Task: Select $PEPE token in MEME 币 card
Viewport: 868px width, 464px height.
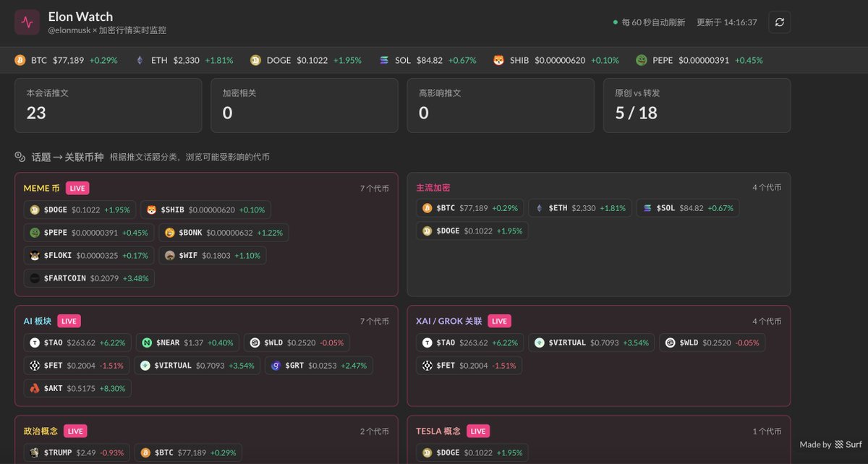Action: [x=89, y=233]
